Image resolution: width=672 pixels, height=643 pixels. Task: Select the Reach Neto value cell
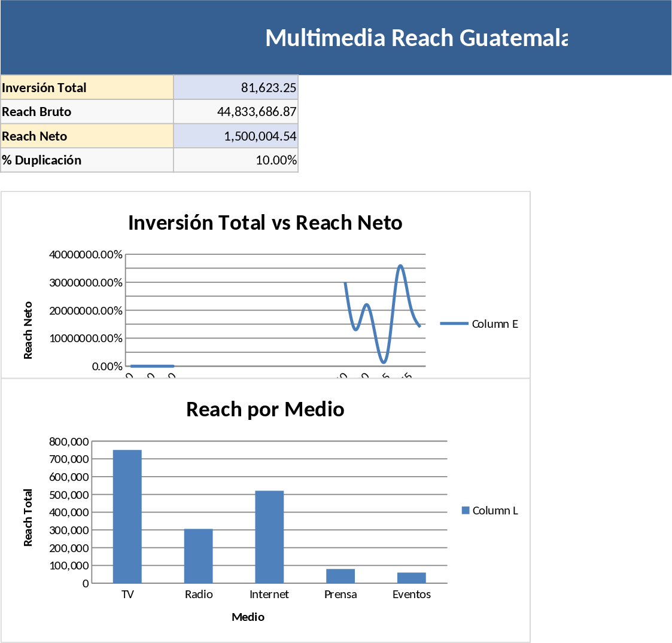(251, 136)
